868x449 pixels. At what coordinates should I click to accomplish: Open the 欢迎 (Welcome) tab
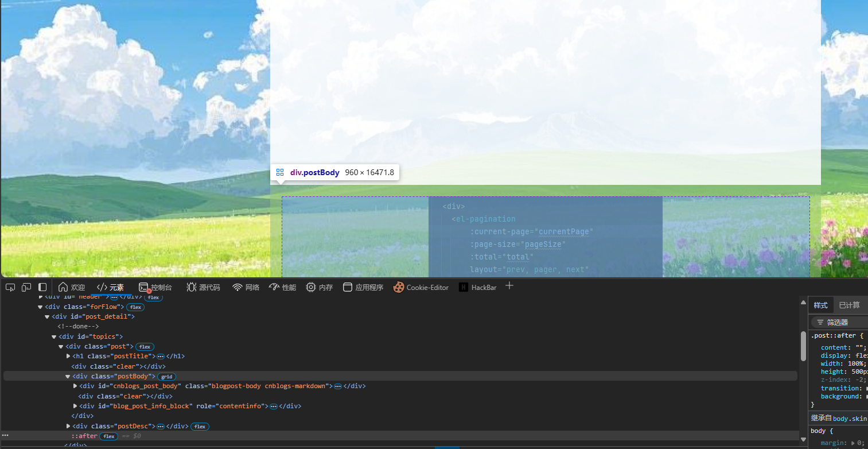72,287
